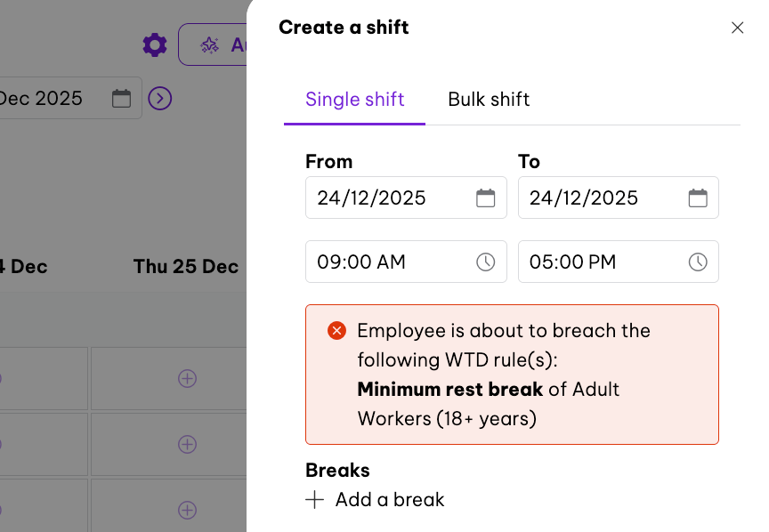Open the To date calendar picker icon

point(698,197)
